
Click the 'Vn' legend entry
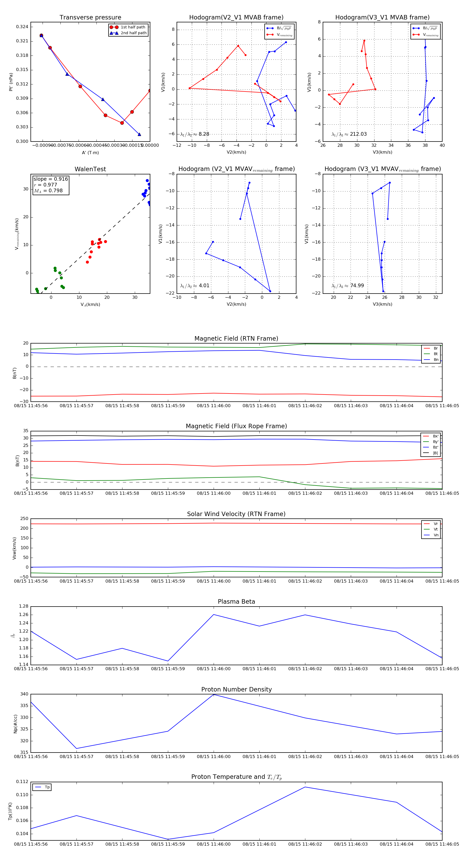(431, 535)
